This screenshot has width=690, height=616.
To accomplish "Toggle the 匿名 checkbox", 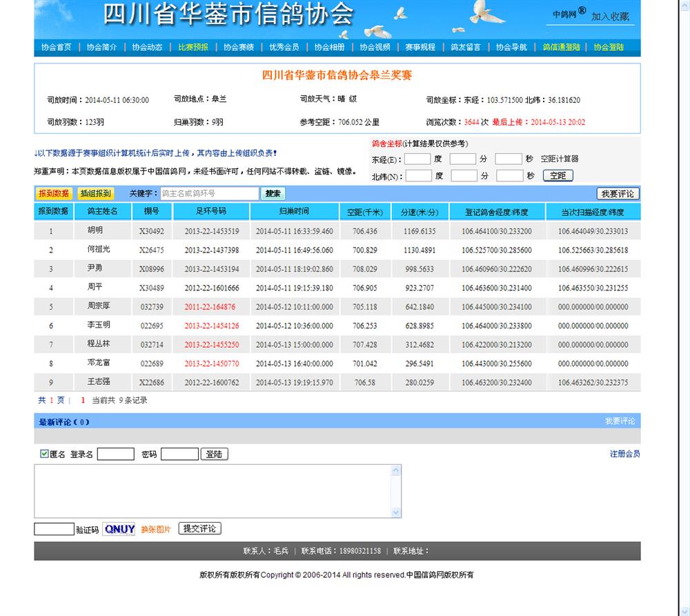I will (x=44, y=454).
